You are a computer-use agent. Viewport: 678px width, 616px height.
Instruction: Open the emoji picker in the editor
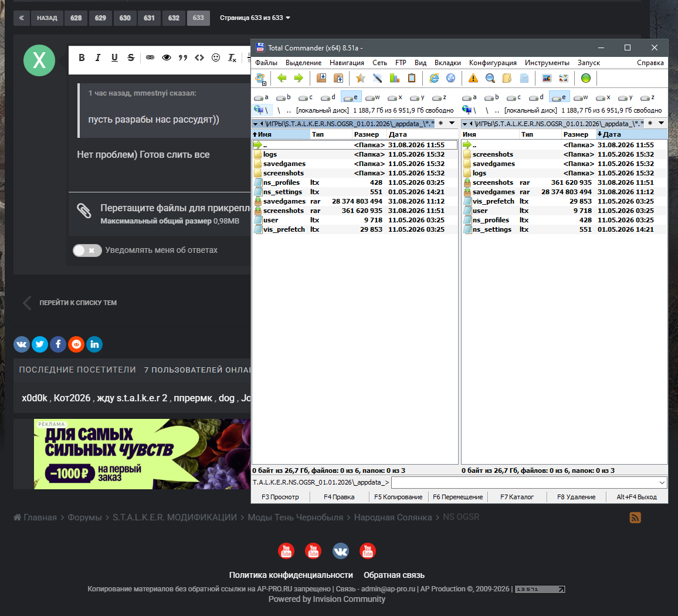[216, 57]
